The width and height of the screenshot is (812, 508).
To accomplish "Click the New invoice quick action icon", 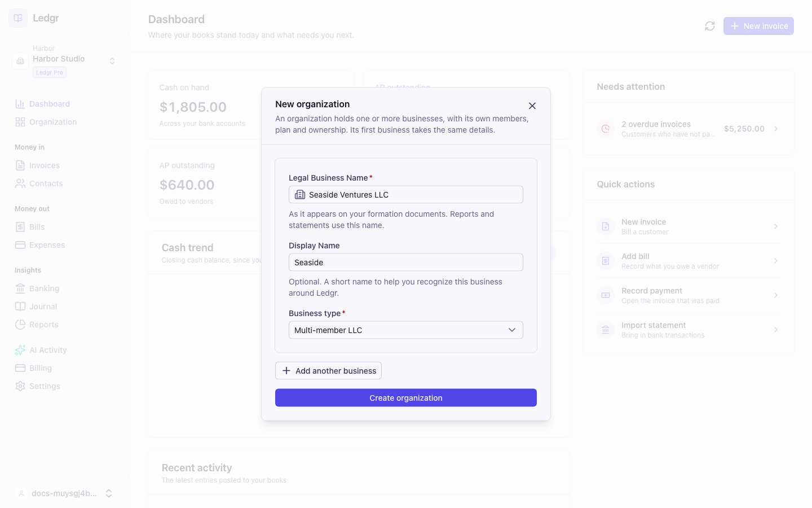I will pyautogui.click(x=606, y=226).
